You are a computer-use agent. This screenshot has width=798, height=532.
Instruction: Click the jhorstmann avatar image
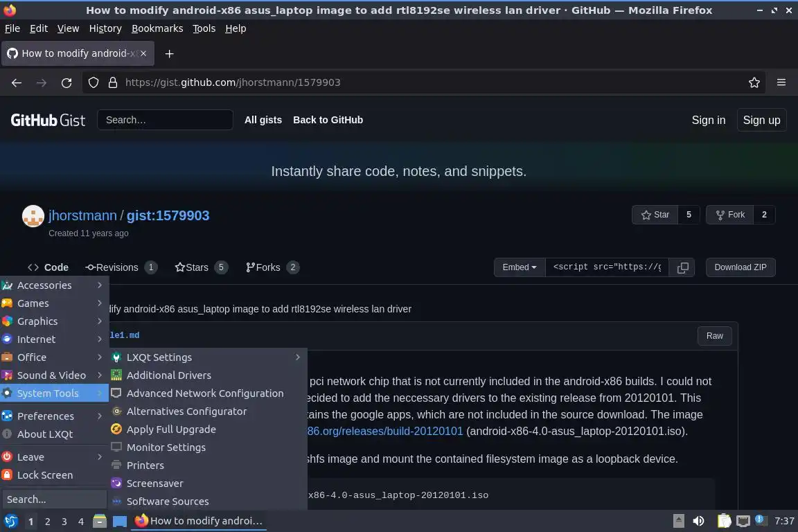point(33,216)
